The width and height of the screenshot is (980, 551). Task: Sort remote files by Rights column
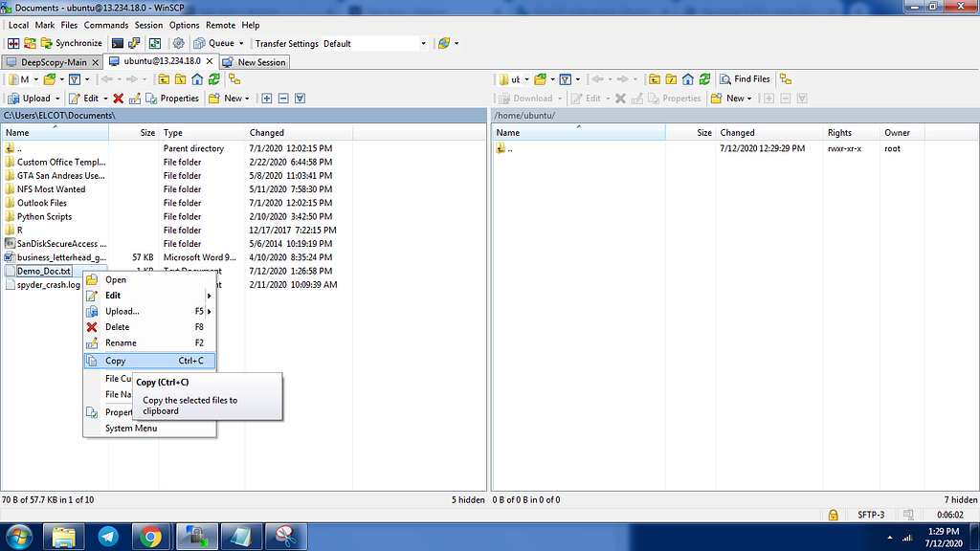tap(852, 132)
